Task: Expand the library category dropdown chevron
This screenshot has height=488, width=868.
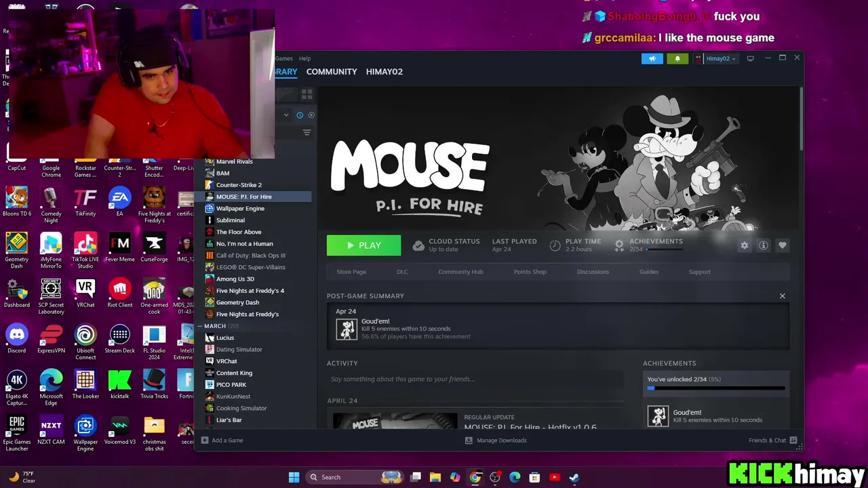Action: point(286,115)
